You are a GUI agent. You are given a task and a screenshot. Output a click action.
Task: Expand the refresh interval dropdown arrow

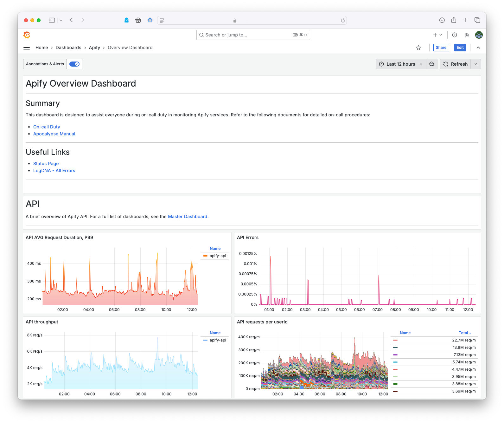pos(476,64)
